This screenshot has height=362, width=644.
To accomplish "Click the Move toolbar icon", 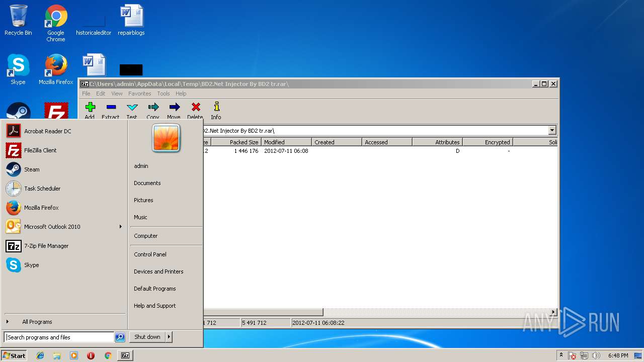I will [174, 107].
